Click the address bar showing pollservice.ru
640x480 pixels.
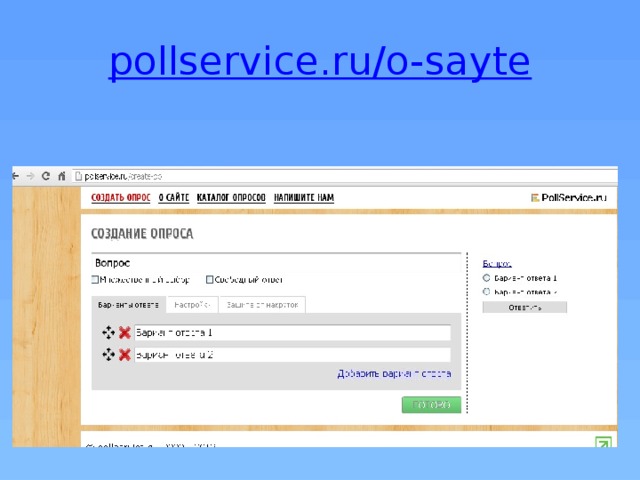coord(345,176)
